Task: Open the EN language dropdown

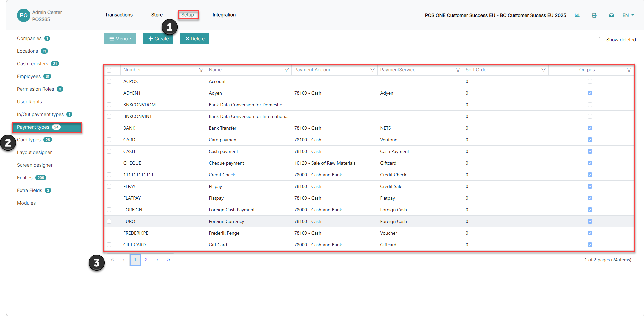Action: point(628,15)
